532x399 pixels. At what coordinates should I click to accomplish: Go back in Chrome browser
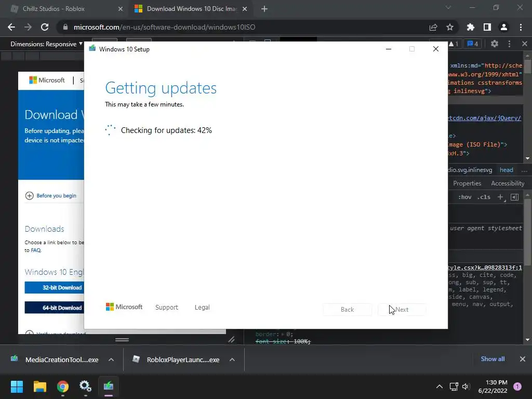coord(11,27)
